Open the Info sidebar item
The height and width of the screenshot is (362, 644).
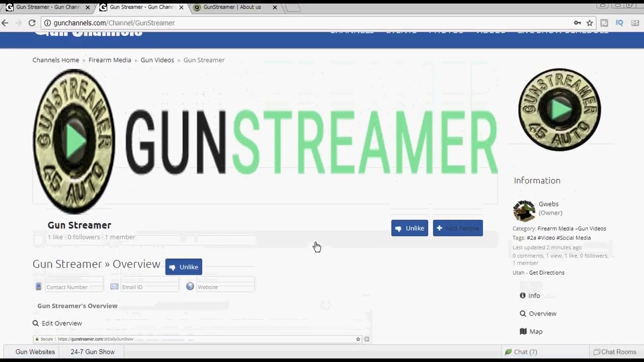(534, 296)
